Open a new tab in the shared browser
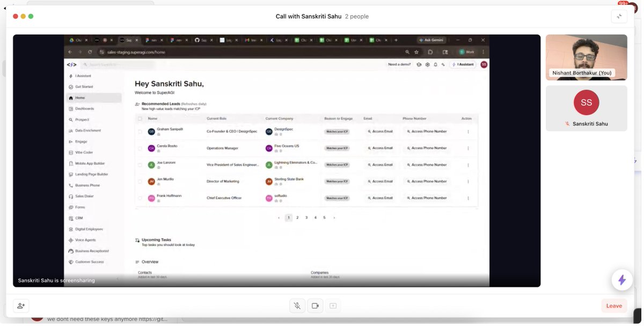644x326 pixels. [396, 40]
